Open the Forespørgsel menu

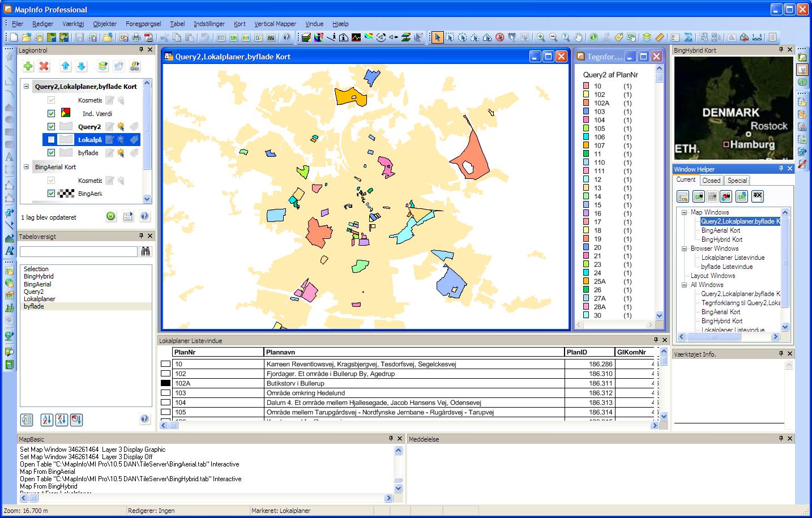coord(143,24)
